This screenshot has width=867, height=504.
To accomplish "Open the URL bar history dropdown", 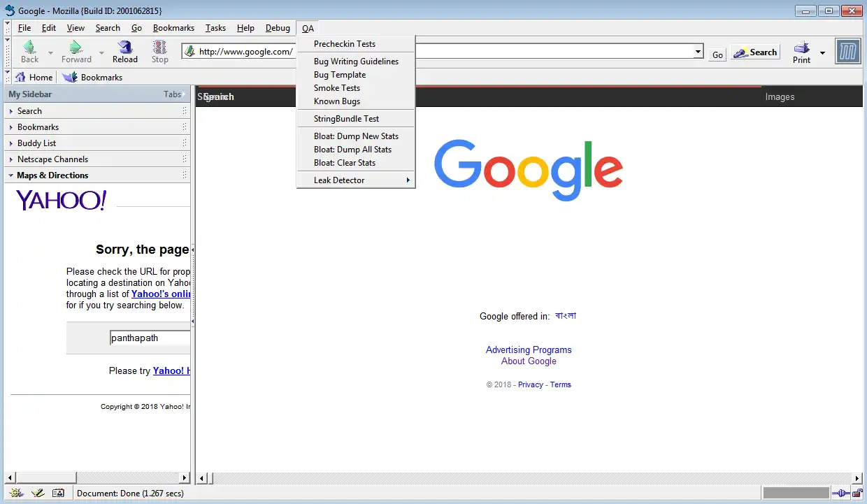I will pyautogui.click(x=698, y=52).
